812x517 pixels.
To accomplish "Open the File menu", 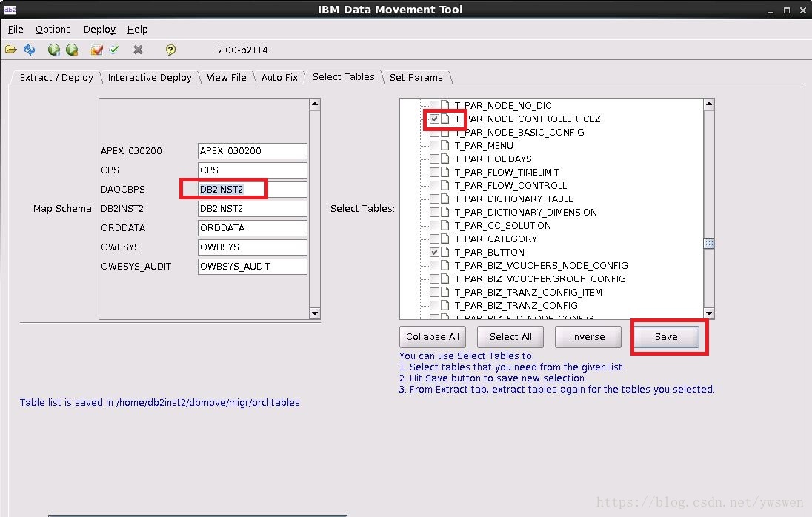I will pos(16,30).
